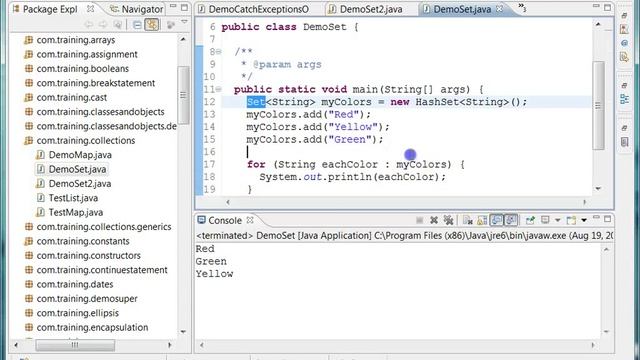Open the Display Selected Console dropdown arrow
The width and height of the screenshot is (640, 360).
[558, 220]
